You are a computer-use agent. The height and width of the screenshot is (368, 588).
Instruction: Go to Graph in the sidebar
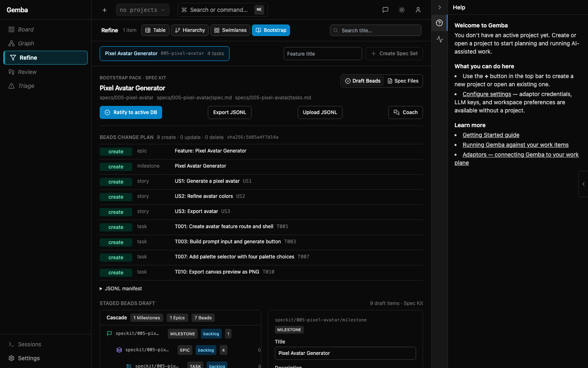(x=45, y=43)
